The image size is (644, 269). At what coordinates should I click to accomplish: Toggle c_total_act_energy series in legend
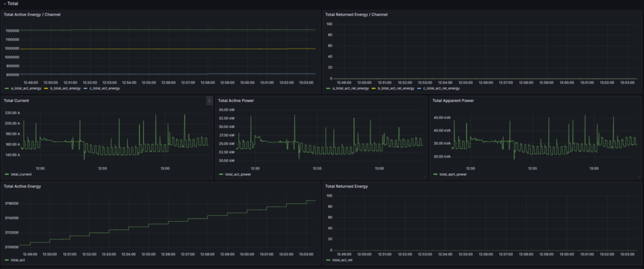(x=104, y=89)
